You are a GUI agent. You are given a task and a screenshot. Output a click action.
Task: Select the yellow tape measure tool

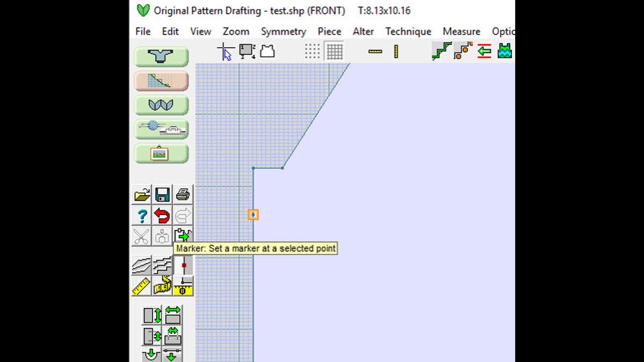point(162,286)
